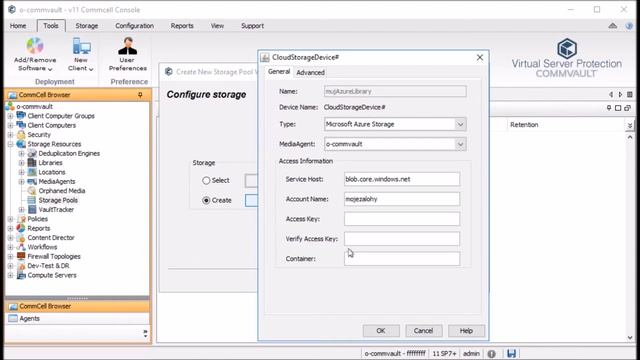Choose the Select storage radio button

pyautogui.click(x=206, y=180)
